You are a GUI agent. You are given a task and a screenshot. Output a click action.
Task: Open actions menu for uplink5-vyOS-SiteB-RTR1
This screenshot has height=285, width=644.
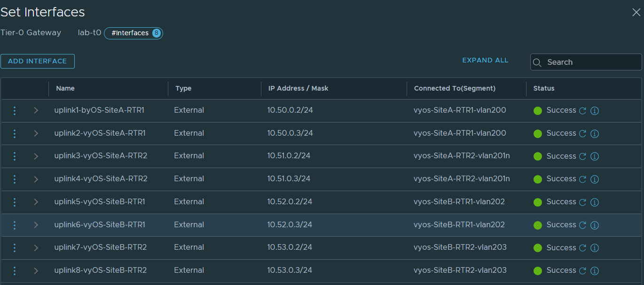[15, 202]
